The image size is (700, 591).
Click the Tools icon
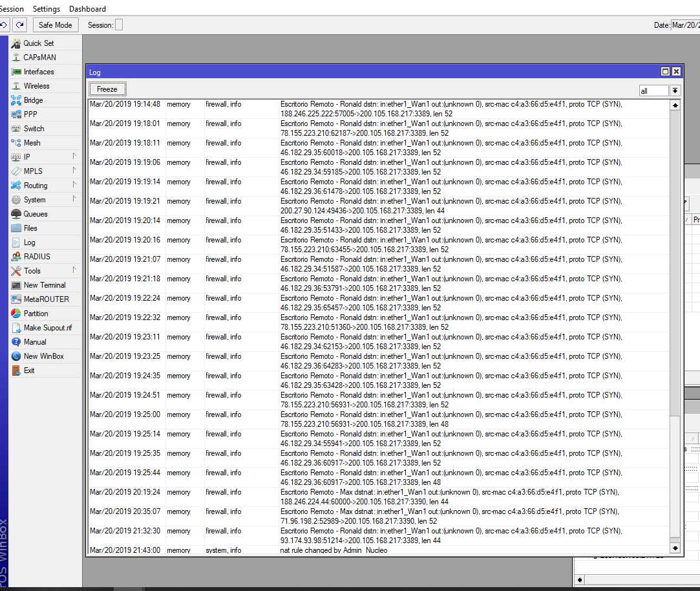(x=16, y=271)
